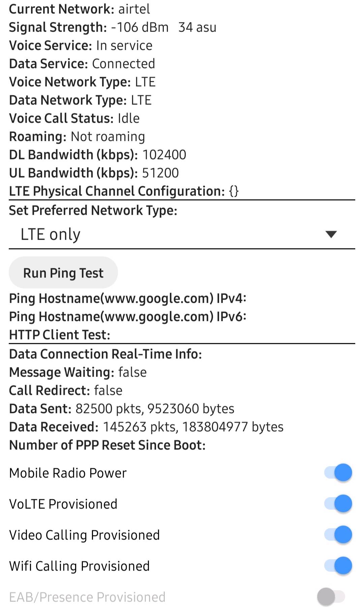Screen dimensions: 364x611
Task: Toggle Video Calling Provisioned off
Action: point(338,535)
